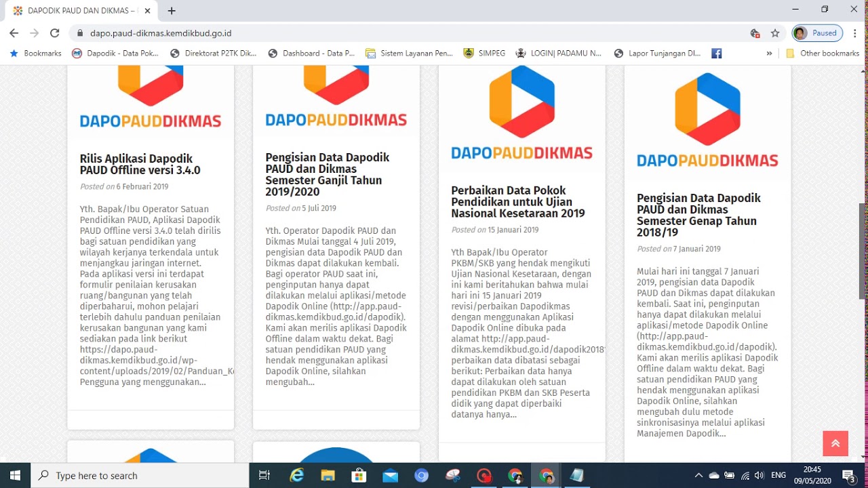
Task: Click the red scroll-to-top button
Action: pos(835,443)
